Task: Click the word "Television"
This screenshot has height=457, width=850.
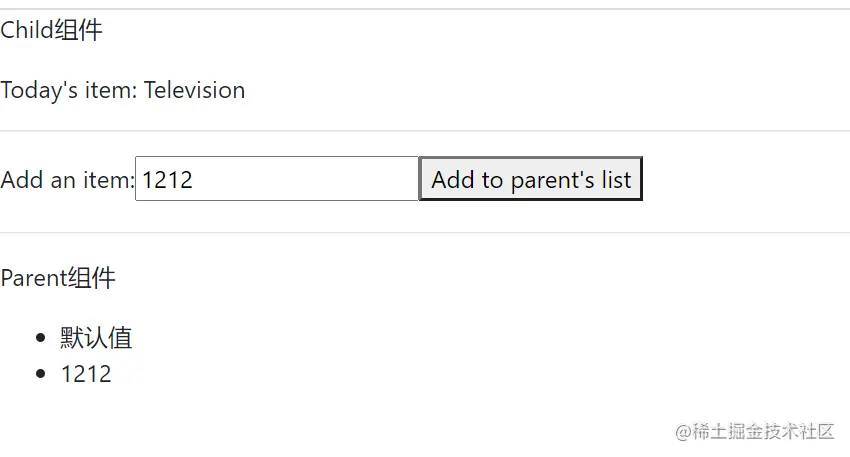Action: (194, 90)
